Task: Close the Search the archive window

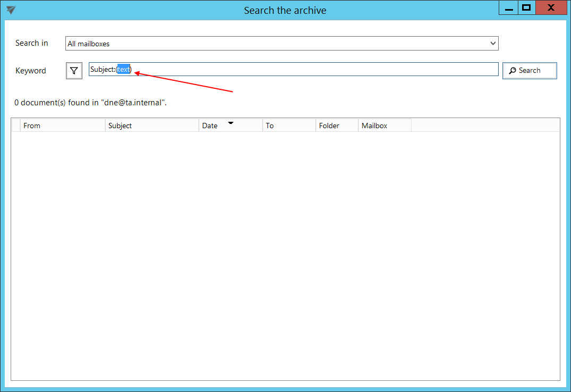Action: pyautogui.click(x=551, y=8)
